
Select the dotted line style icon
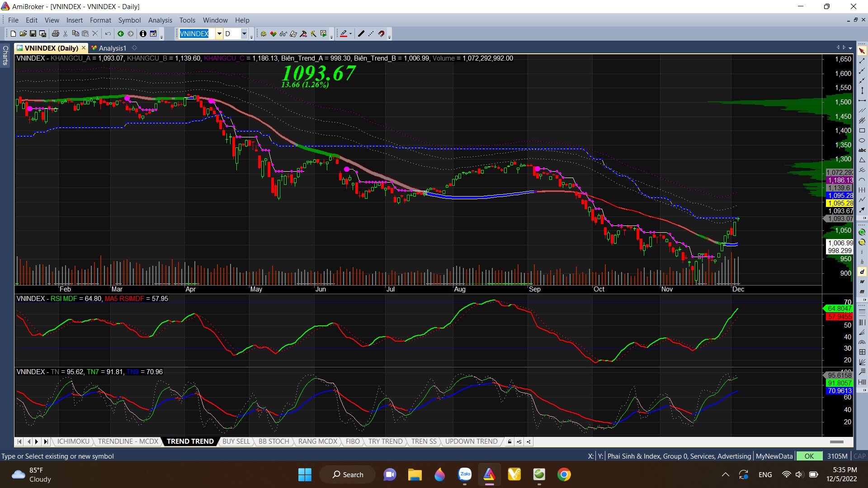pyautogui.click(x=371, y=33)
